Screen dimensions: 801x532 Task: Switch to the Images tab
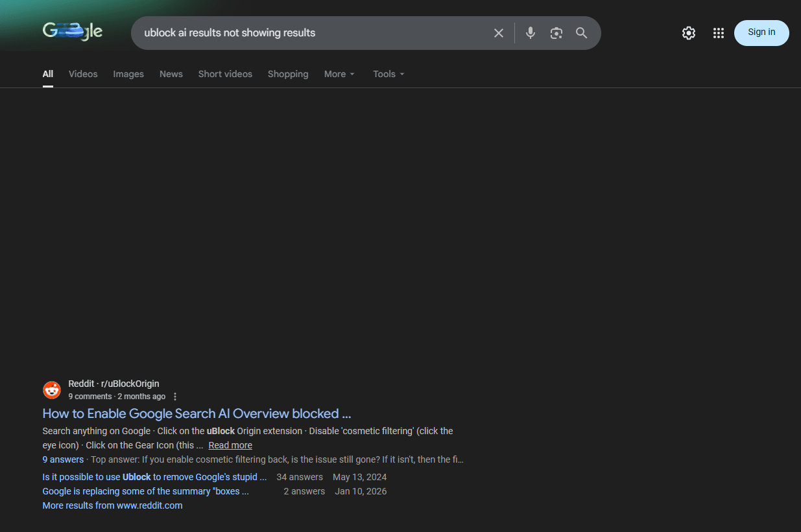pos(128,74)
